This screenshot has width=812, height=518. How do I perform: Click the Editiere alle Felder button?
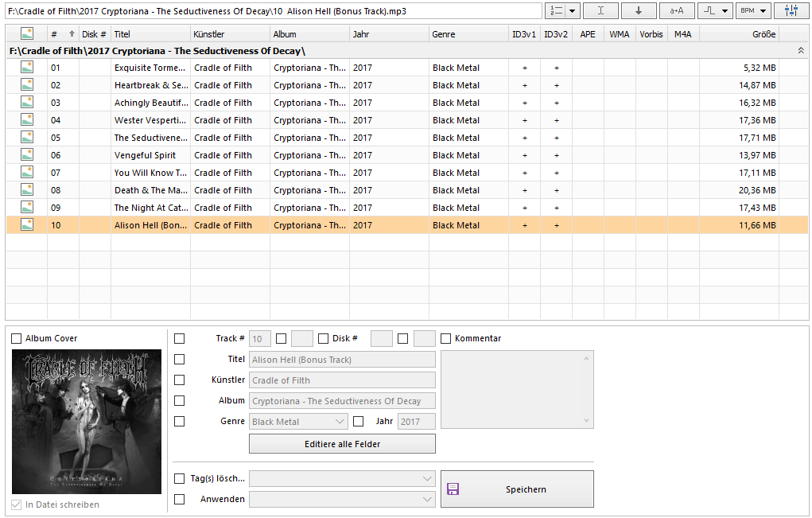(x=342, y=443)
